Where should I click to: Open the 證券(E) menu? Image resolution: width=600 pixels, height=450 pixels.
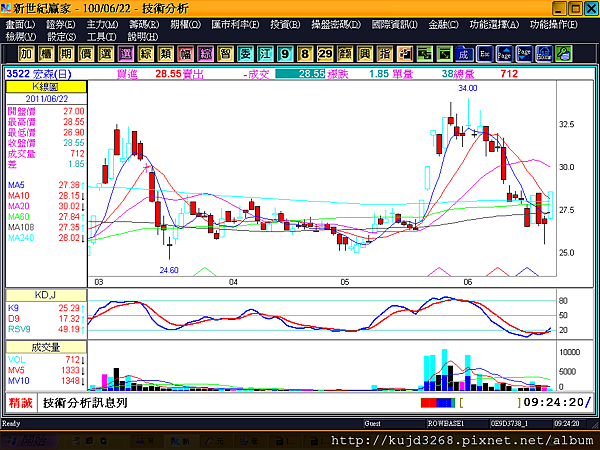60,24
